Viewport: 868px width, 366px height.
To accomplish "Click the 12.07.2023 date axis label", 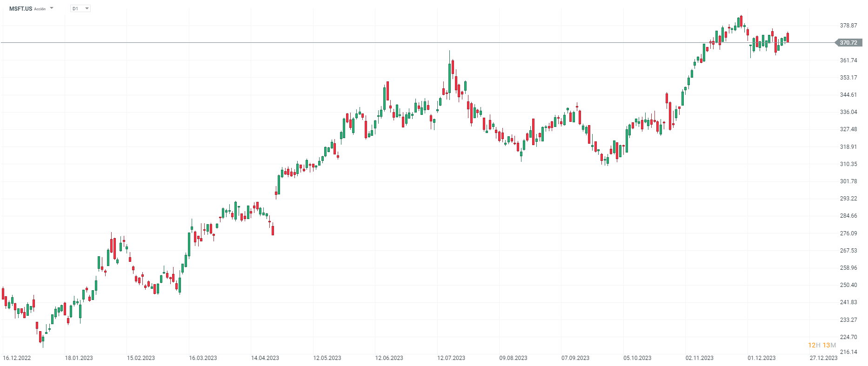I will pos(451,358).
